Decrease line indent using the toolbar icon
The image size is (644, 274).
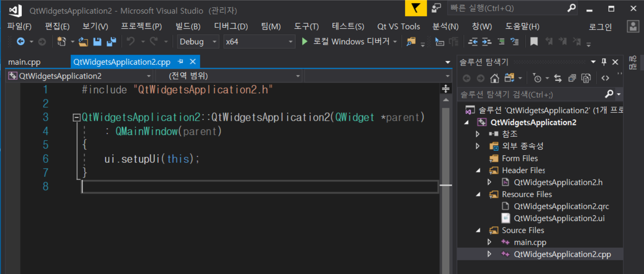pos(473,42)
